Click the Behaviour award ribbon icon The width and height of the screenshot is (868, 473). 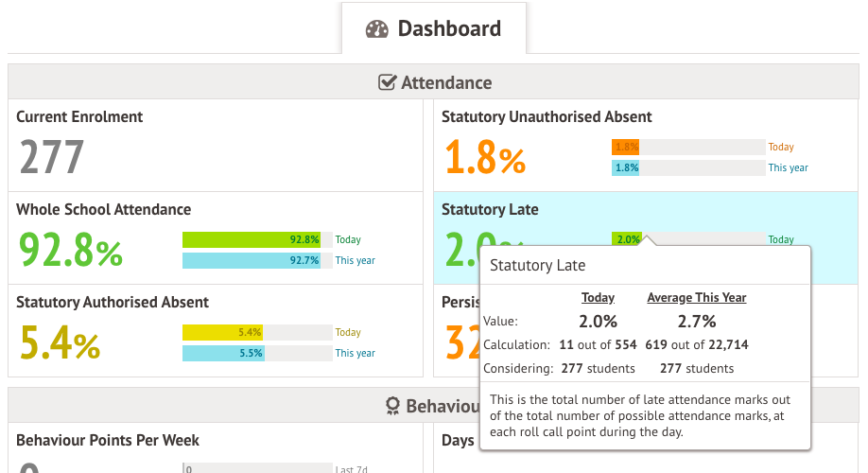coord(393,406)
